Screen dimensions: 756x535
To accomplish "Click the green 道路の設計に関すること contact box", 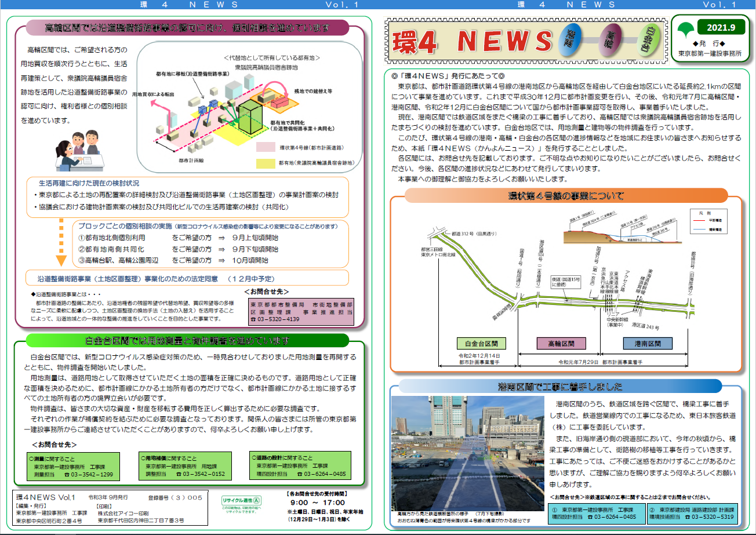I will click(301, 466).
